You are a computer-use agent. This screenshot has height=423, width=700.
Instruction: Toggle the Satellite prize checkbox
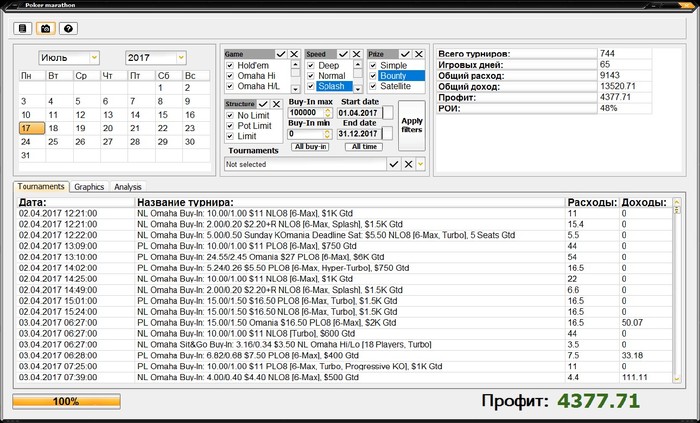point(373,86)
